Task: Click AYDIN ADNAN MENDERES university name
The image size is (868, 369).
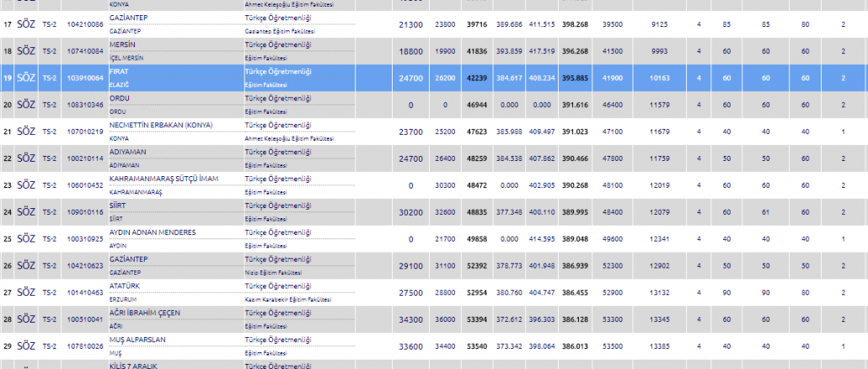Action: (153, 233)
